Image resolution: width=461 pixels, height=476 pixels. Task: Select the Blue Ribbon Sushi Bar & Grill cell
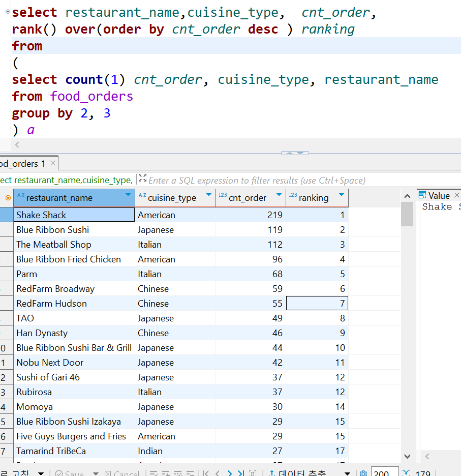(x=74, y=348)
